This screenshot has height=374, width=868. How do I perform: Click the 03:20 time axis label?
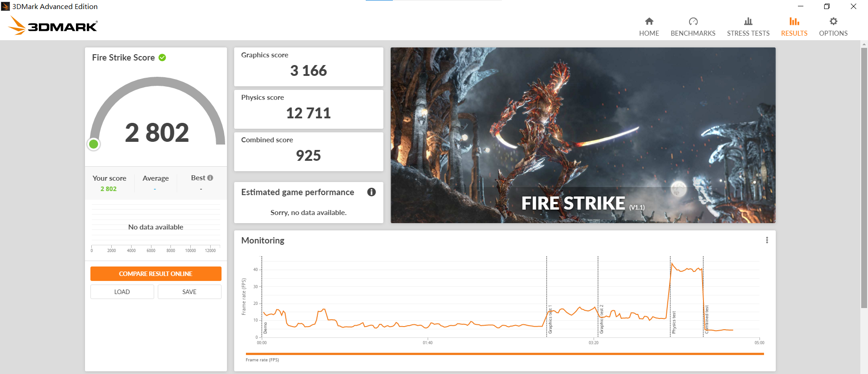coord(594,343)
